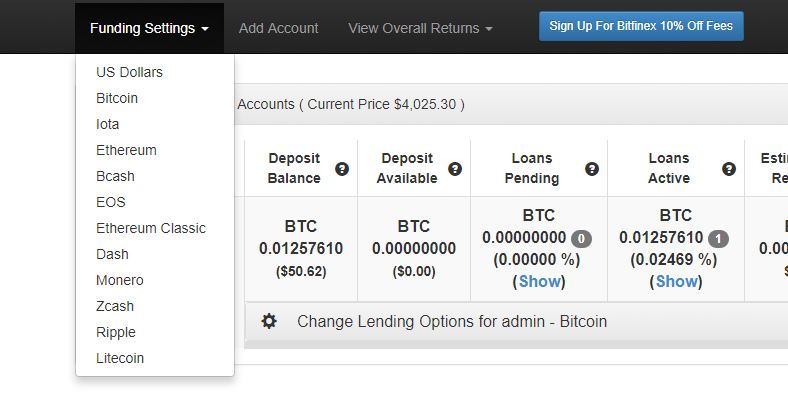Viewport: 788px width, 404px height.
Task: Click the Deposit Available help question icon
Action: pos(455,169)
